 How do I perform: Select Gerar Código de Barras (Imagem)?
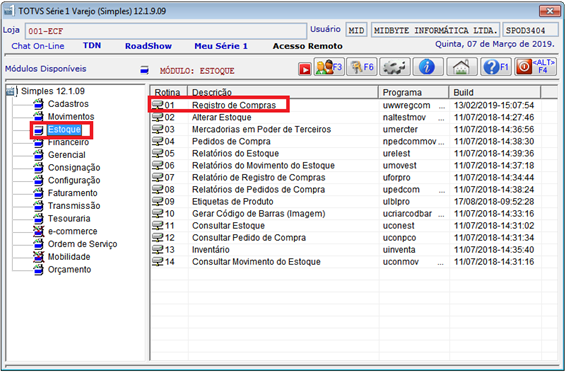tap(258, 214)
